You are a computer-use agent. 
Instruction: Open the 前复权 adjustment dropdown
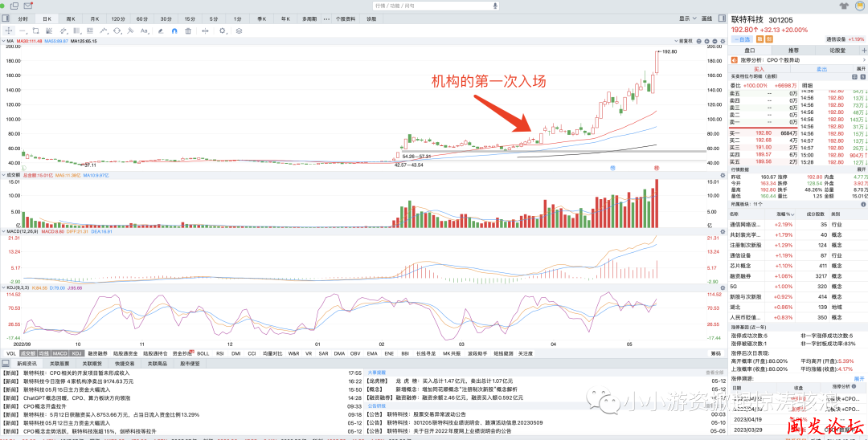coord(686,40)
